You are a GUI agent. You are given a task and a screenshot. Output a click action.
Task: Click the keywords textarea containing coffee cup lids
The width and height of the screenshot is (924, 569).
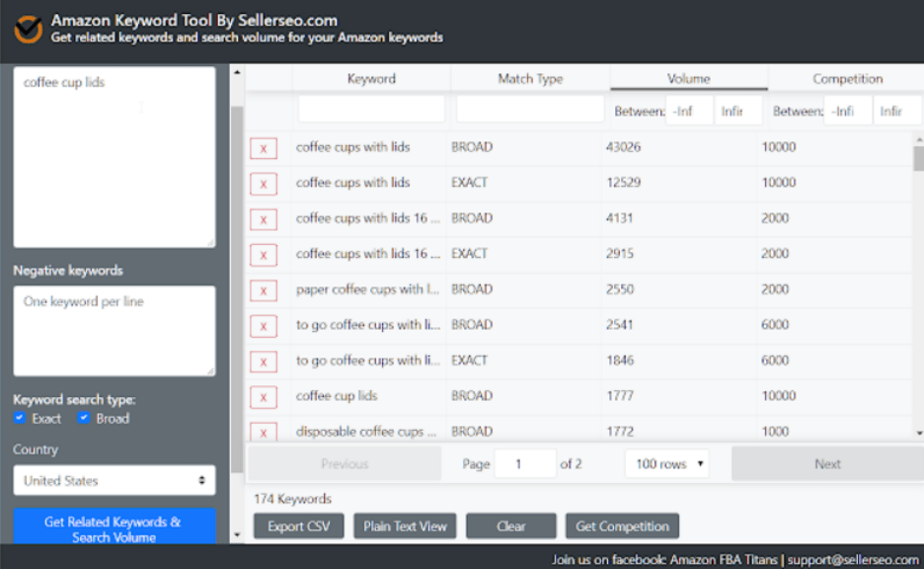115,157
